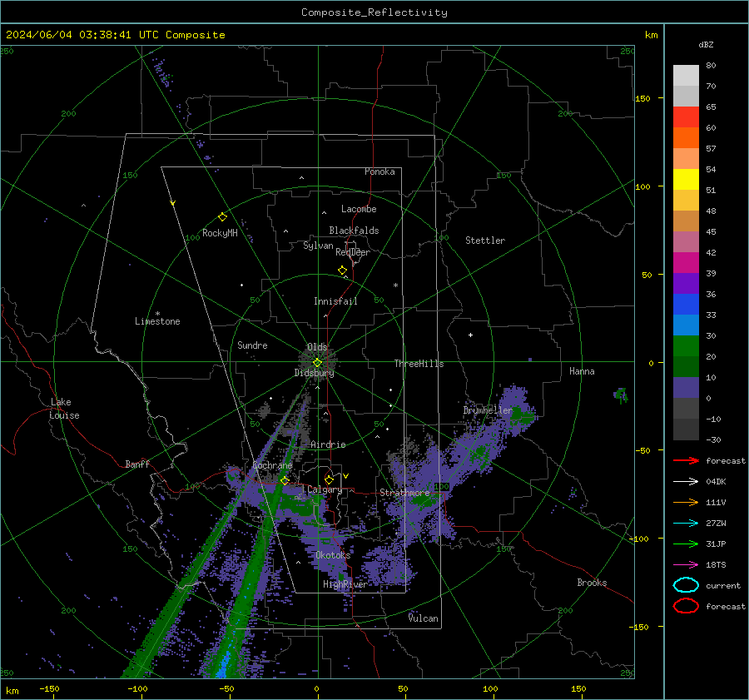Click the Banff town label

coord(137,464)
